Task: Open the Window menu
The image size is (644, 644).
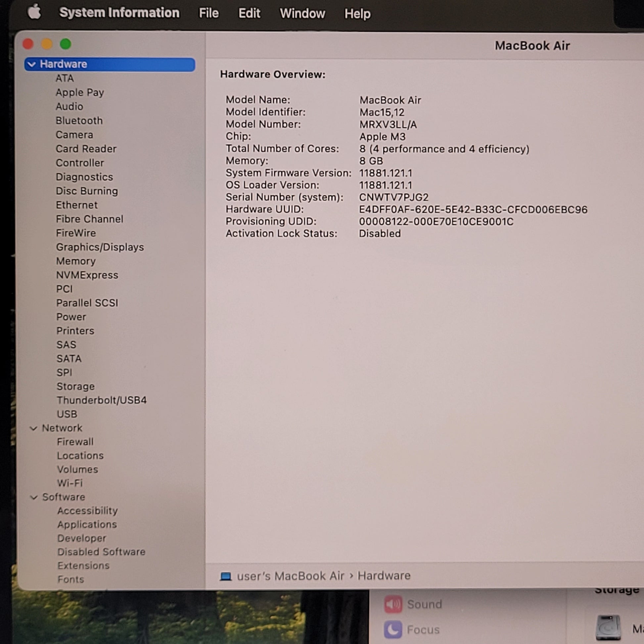Action: (x=302, y=14)
